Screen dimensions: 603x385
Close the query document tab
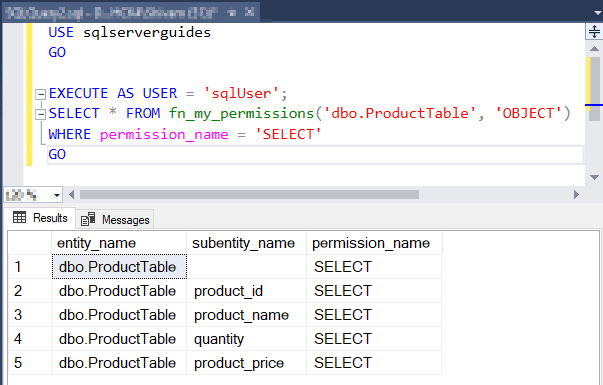coord(249,12)
